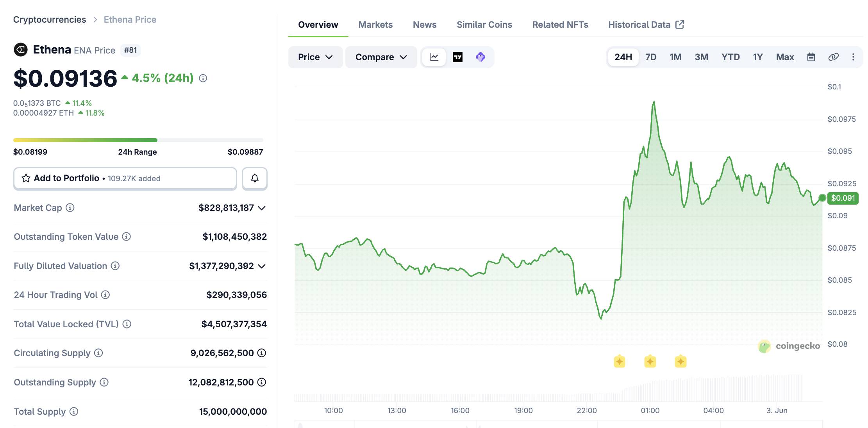Open the Historical Data tab
The width and height of the screenshot is (868, 428).
coord(646,25)
